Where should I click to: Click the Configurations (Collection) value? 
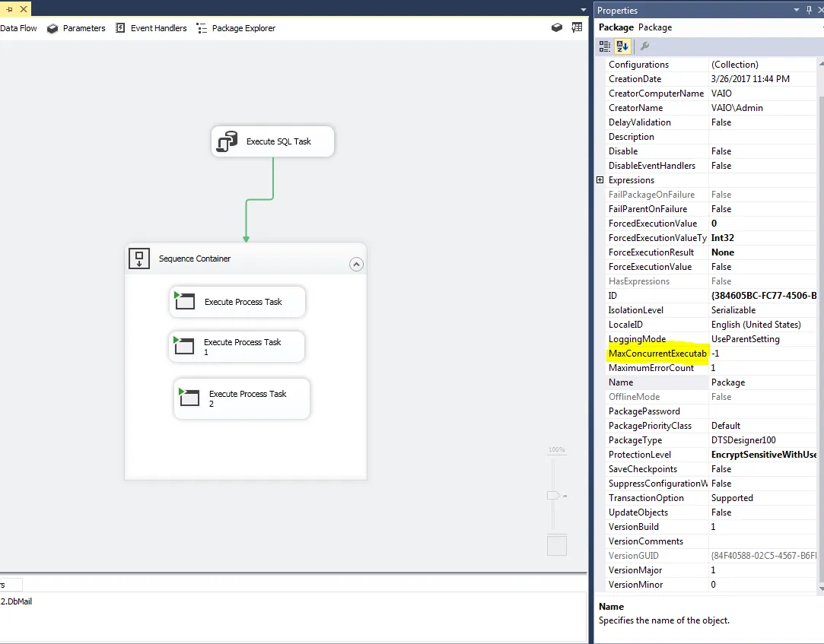[762, 65]
